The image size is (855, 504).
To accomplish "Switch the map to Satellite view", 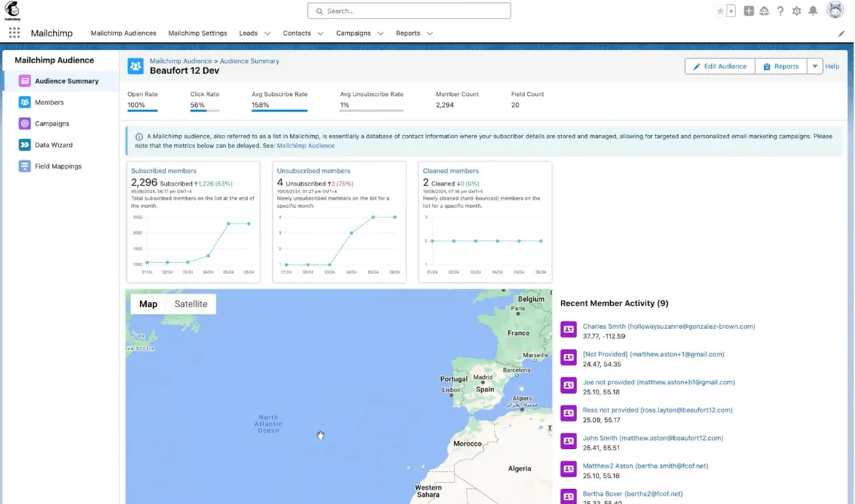I will [x=191, y=304].
